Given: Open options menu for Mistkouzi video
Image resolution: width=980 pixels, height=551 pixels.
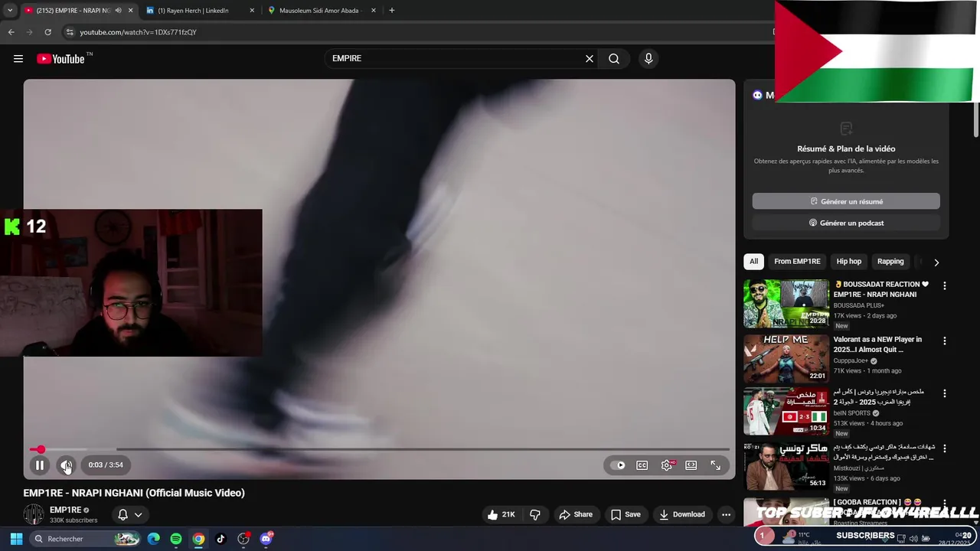Looking at the screenshot, I should (944, 448).
